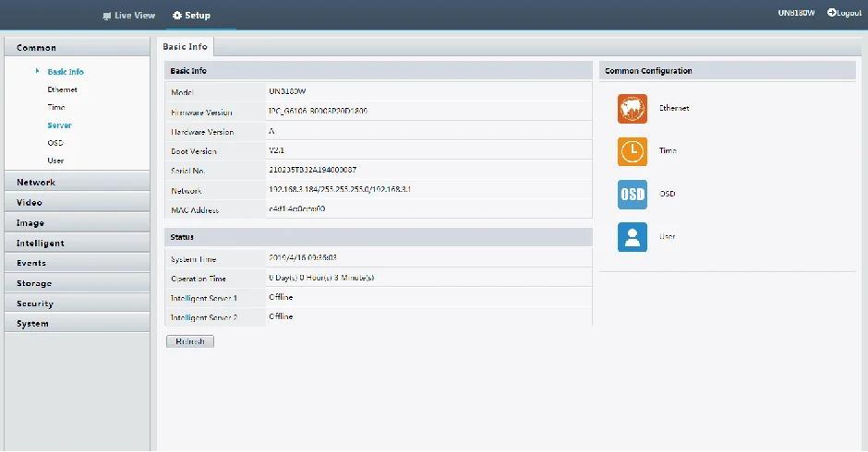
Task: Select Server in the sidebar
Action: pyautogui.click(x=59, y=125)
